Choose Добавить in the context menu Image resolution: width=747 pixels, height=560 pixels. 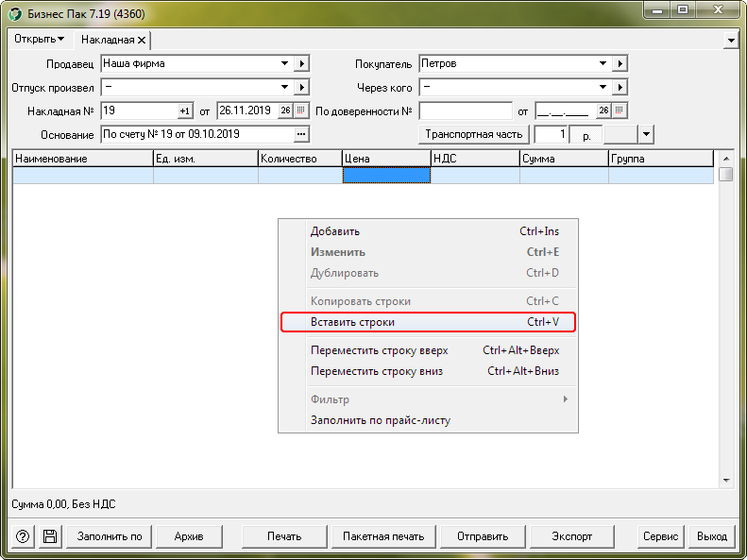335,231
